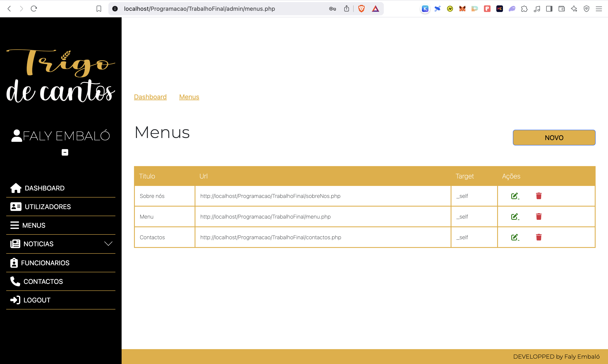This screenshot has height=364, width=608.
Task: Delete the Menu row with trash icon
Action: tap(539, 216)
